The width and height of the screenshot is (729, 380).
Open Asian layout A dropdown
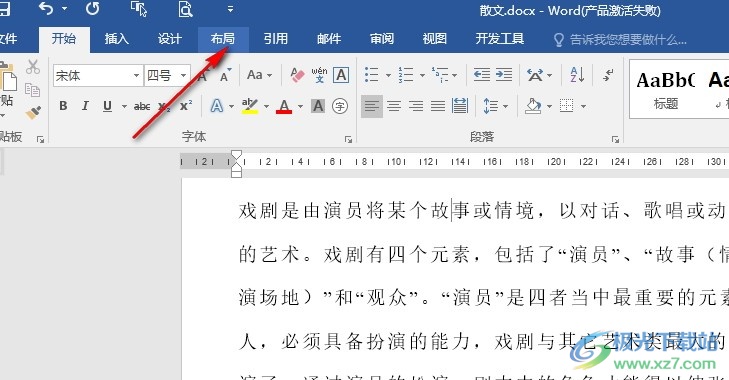(539, 74)
